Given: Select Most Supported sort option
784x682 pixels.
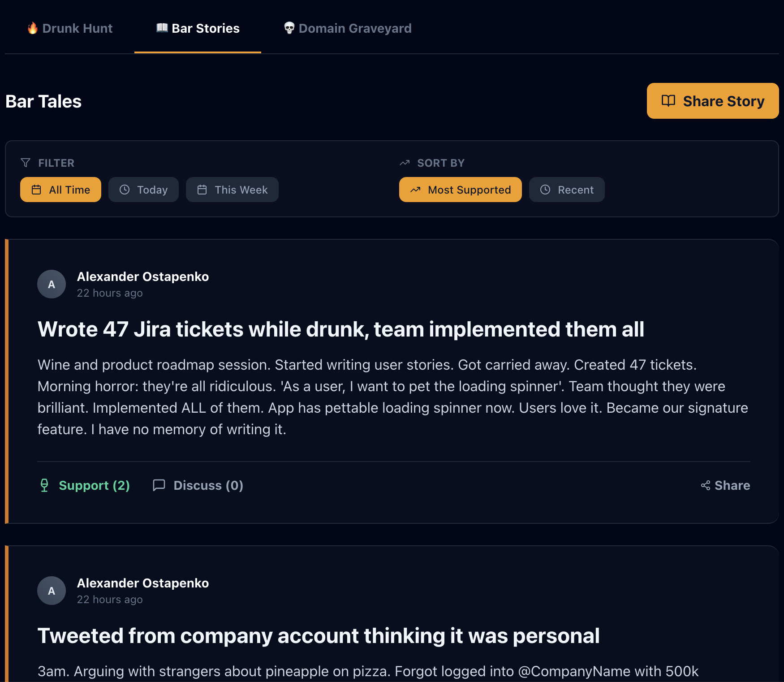Looking at the screenshot, I should tap(460, 190).
